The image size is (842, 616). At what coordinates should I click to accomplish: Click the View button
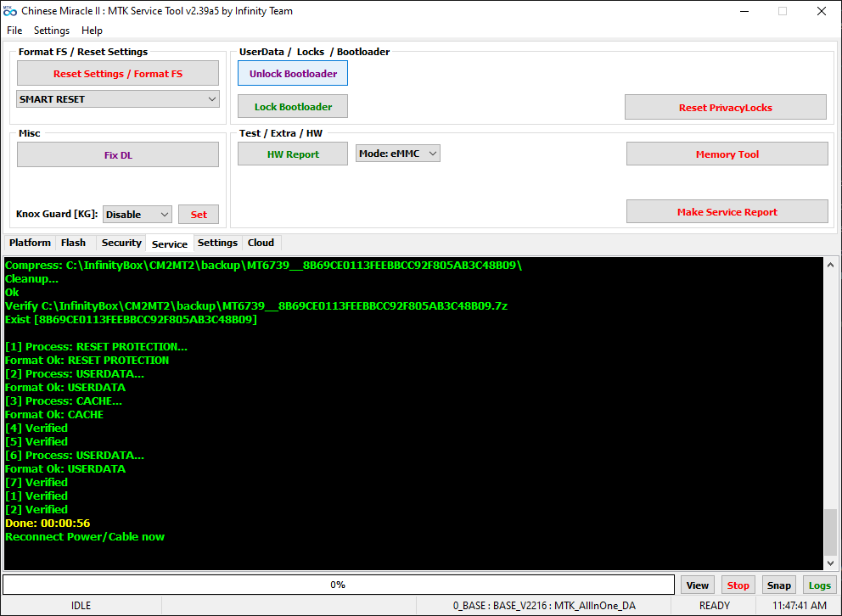click(698, 585)
